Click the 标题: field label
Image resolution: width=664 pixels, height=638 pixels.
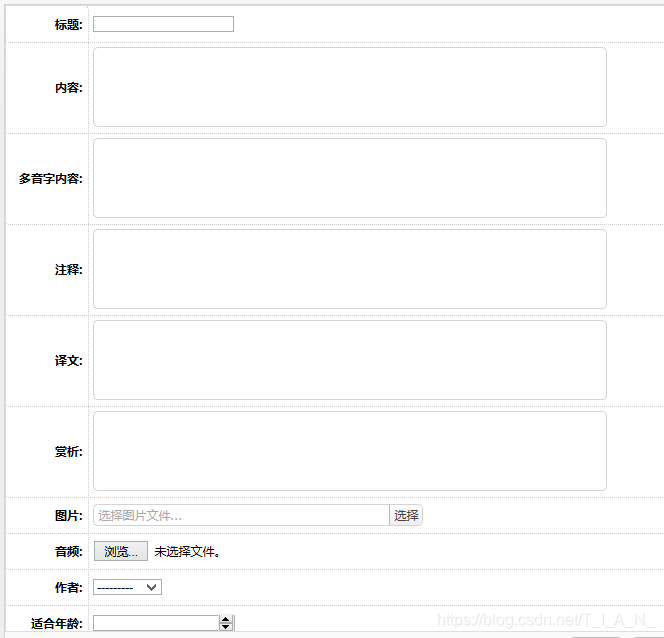(x=69, y=25)
